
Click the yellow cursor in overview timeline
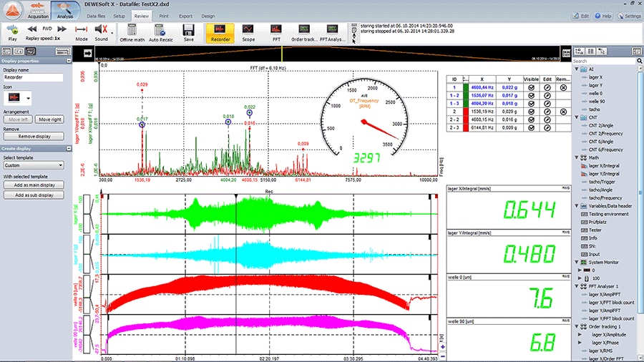coord(282,54)
